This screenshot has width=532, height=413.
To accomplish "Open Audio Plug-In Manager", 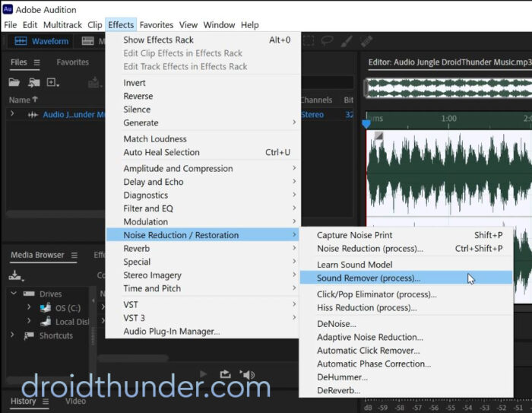I will click(x=203, y=332).
